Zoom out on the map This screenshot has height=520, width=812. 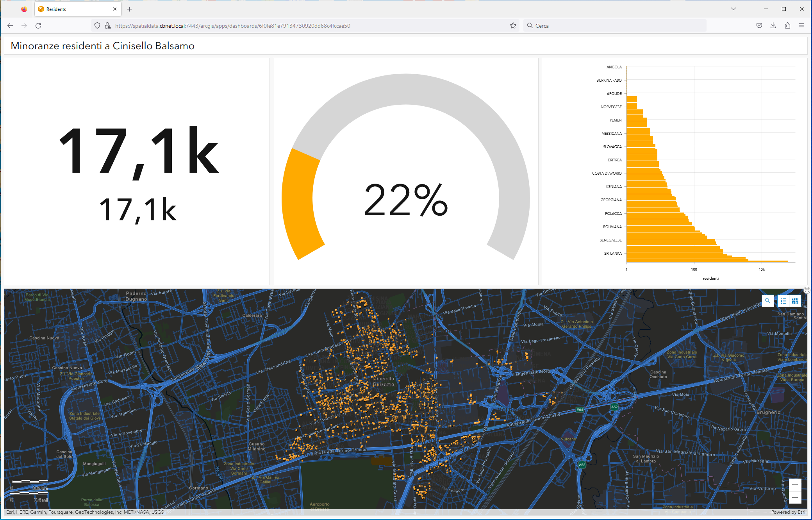[x=795, y=497]
